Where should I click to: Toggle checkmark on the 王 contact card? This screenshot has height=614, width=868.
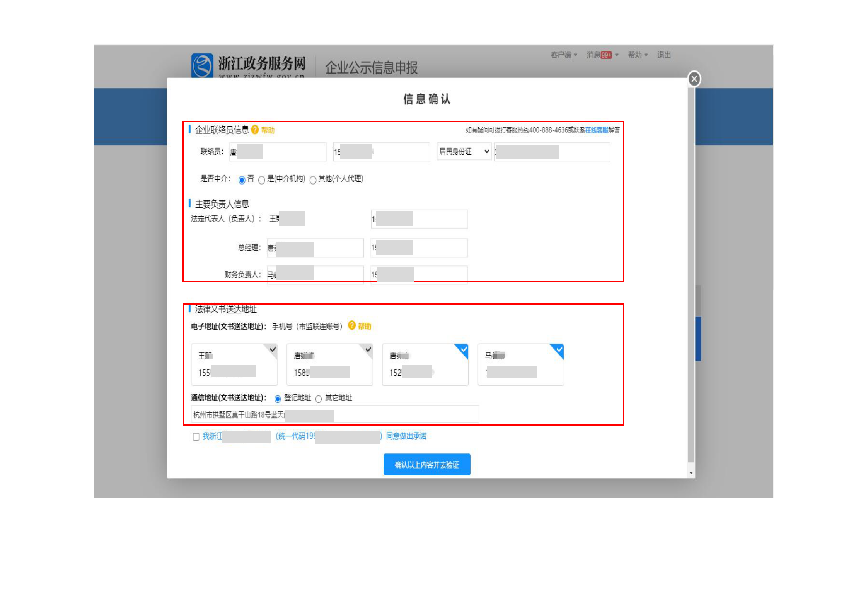272,350
